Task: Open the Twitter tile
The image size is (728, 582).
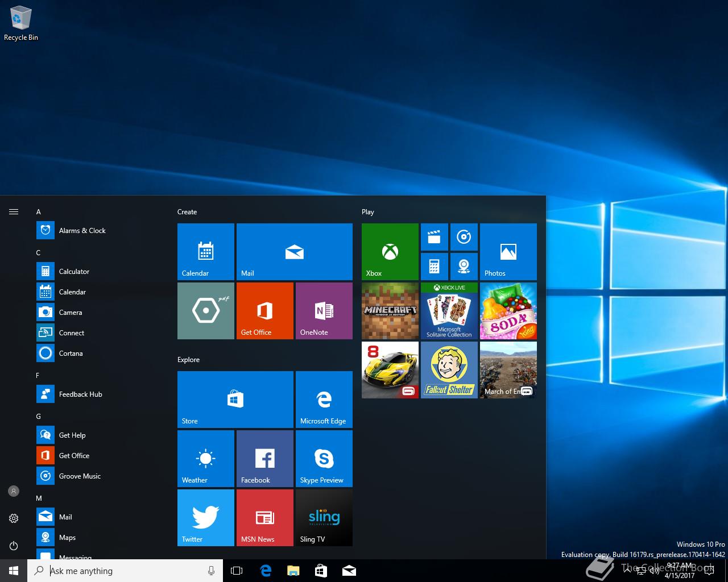Action: pos(206,518)
